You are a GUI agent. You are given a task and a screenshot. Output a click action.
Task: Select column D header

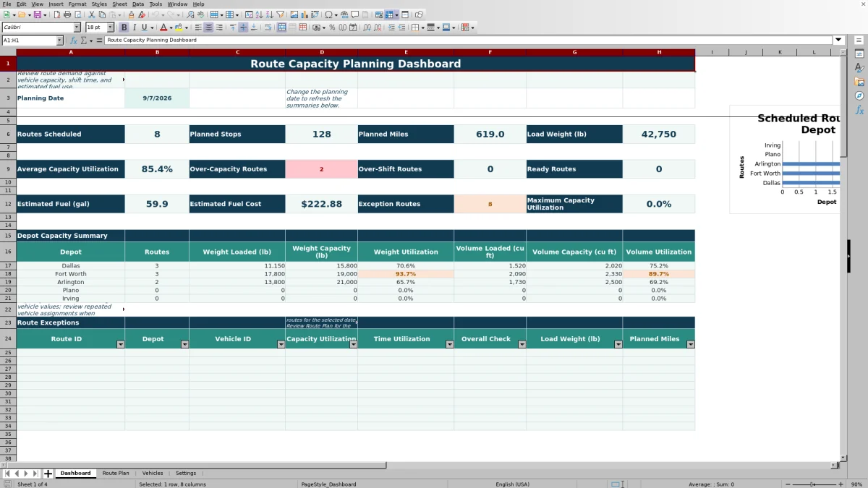click(x=321, y=52)
